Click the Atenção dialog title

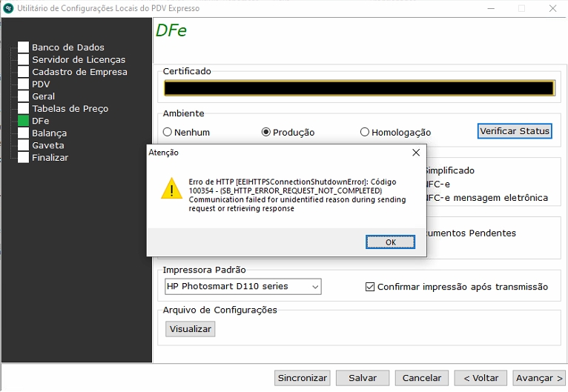[x=163, y=153]
